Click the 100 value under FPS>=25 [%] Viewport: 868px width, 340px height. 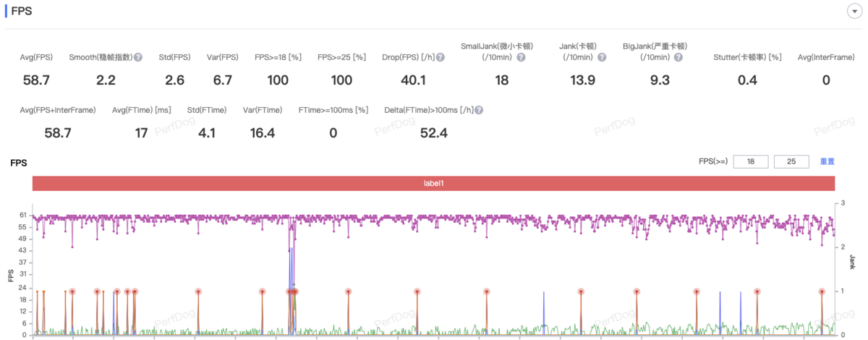coord(341,80)
